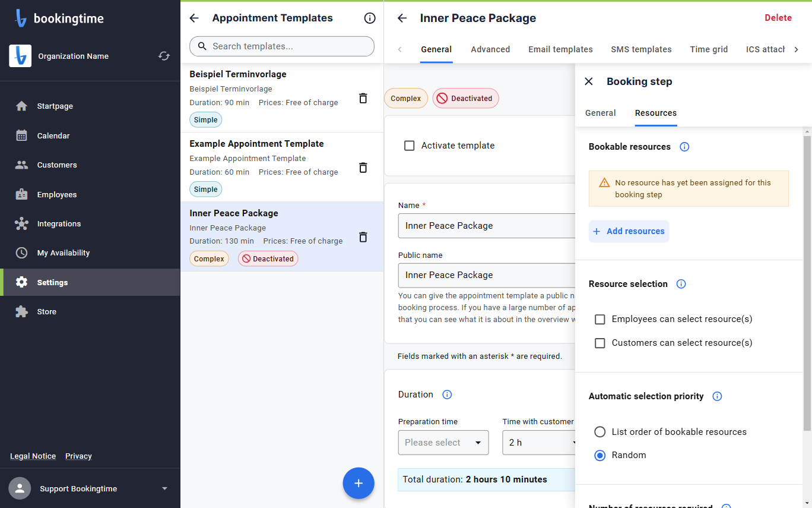The image size is (812, 508).
Task: Go back from Inner Peace Package details
Action: click(402, 18)
